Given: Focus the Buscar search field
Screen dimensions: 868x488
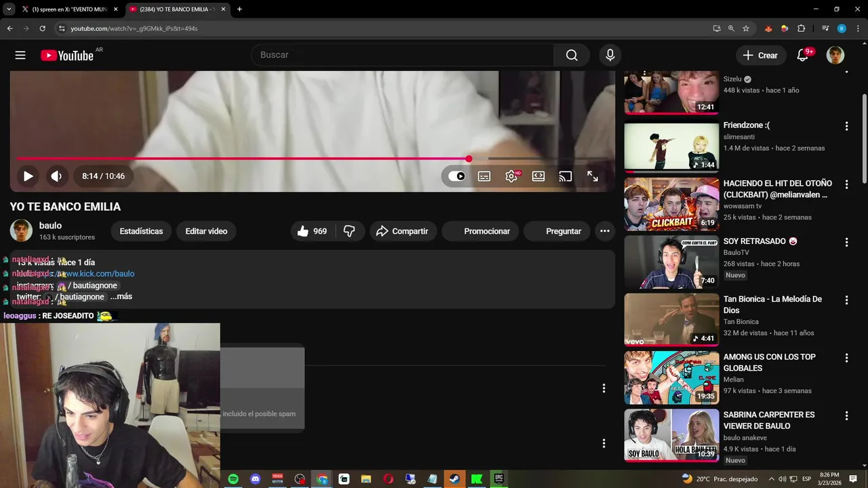Looking at the screenshot, I should click(402, 55).
